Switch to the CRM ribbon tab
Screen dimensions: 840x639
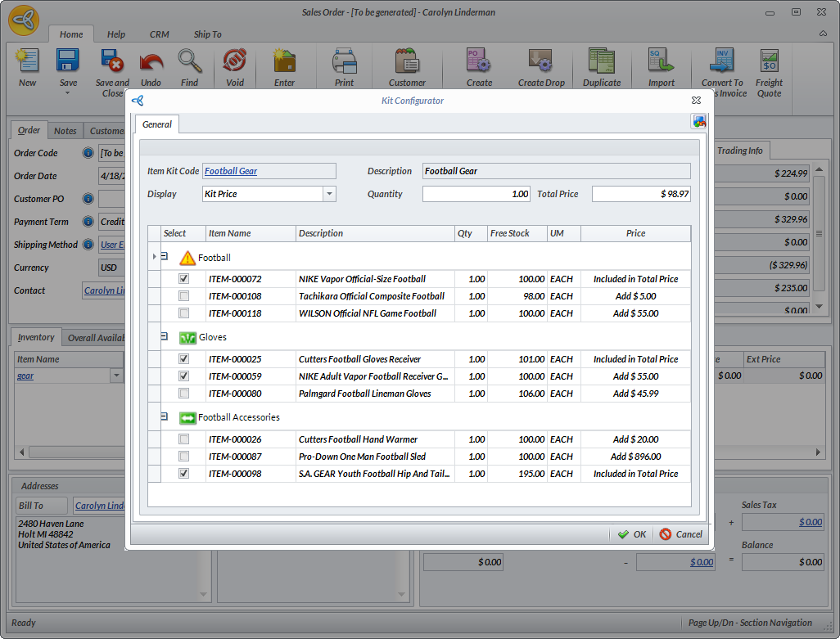159,34
